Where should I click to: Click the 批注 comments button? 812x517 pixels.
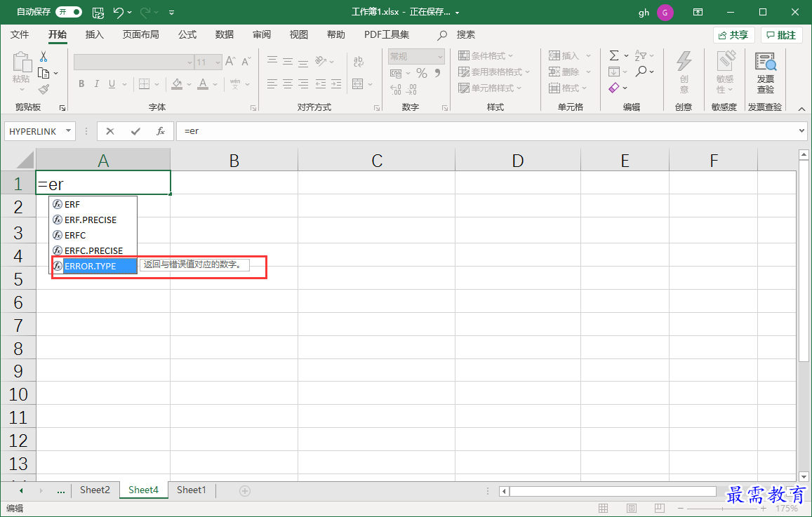pyautogui.click(x=781, y=35)
